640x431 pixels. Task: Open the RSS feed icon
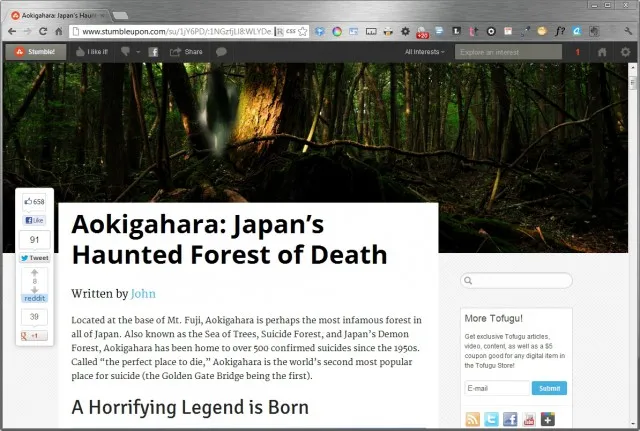pyautogui.click(x=472, y=419)
